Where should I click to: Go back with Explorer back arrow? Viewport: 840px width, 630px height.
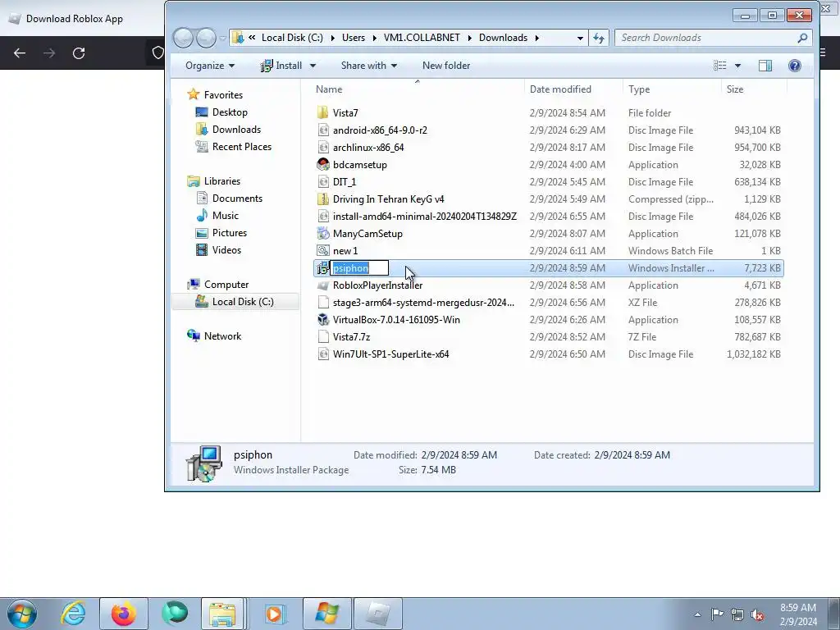(x=183, y=38)
